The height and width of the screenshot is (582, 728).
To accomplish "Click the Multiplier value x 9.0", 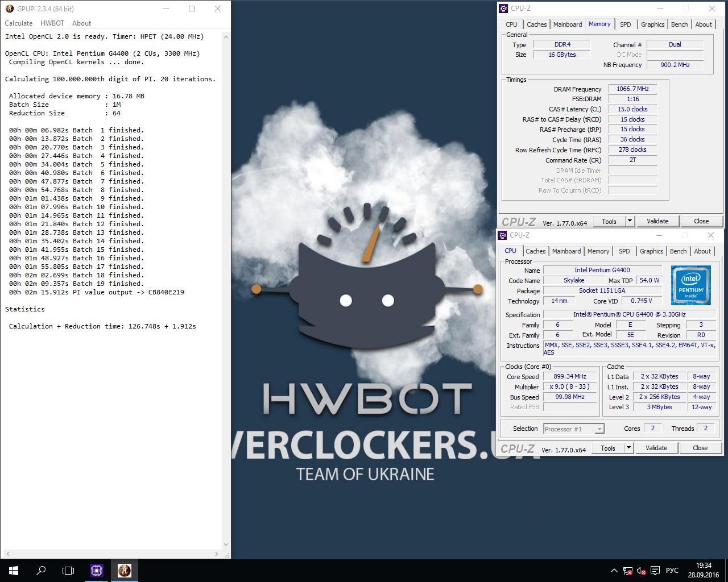I will click(x=570, y=386).
